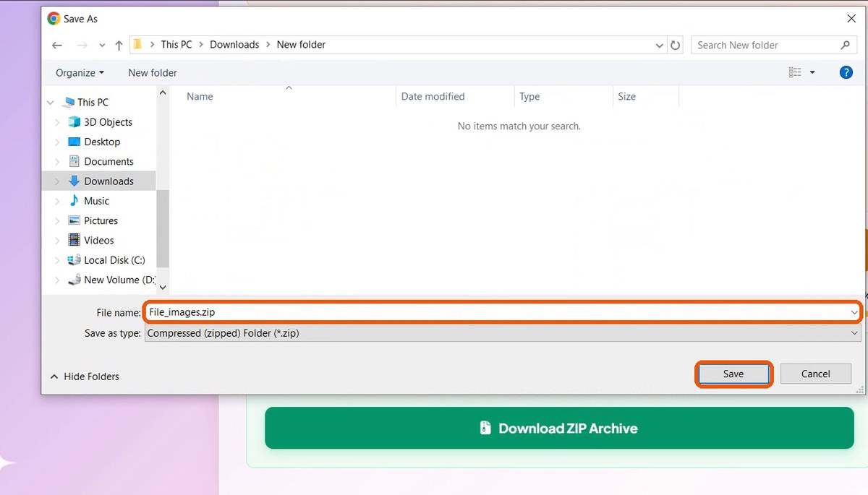The height and width of the screenshot is (495, 868).
Task: Refresh the New folder view
Action: tap(676, 45)
